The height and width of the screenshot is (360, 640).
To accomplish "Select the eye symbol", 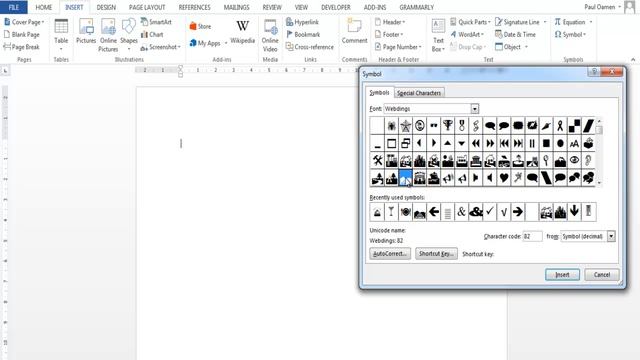I will (x=574, y=160).
